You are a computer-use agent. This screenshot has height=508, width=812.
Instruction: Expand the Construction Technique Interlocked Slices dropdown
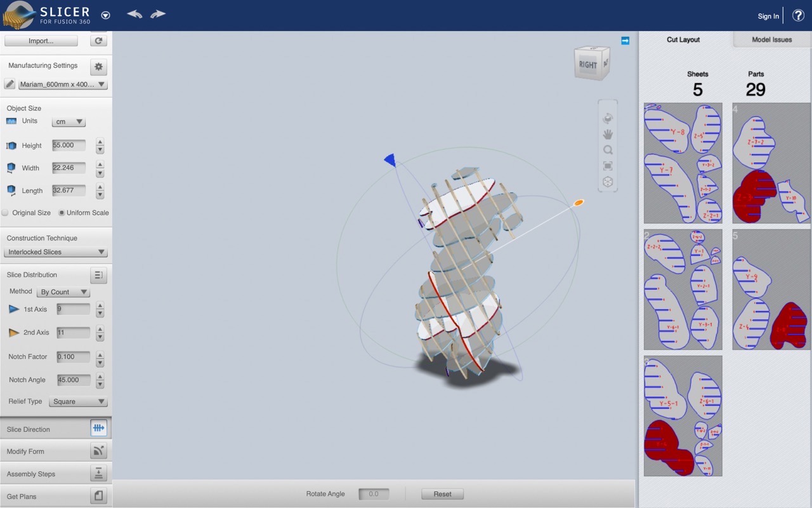56,252
